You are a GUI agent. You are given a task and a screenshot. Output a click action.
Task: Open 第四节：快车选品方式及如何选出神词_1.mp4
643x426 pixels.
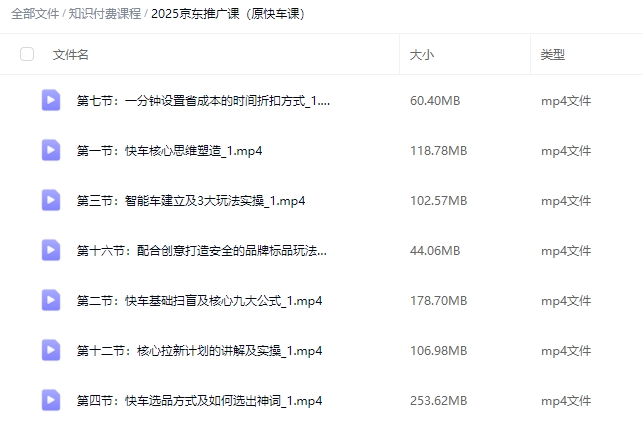point(199,401)
